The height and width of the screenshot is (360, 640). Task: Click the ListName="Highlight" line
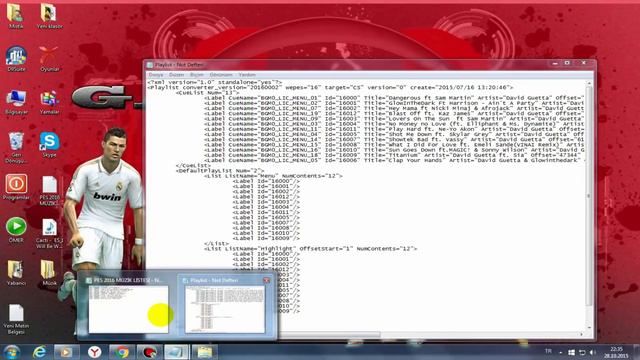[x=310, y=249]
